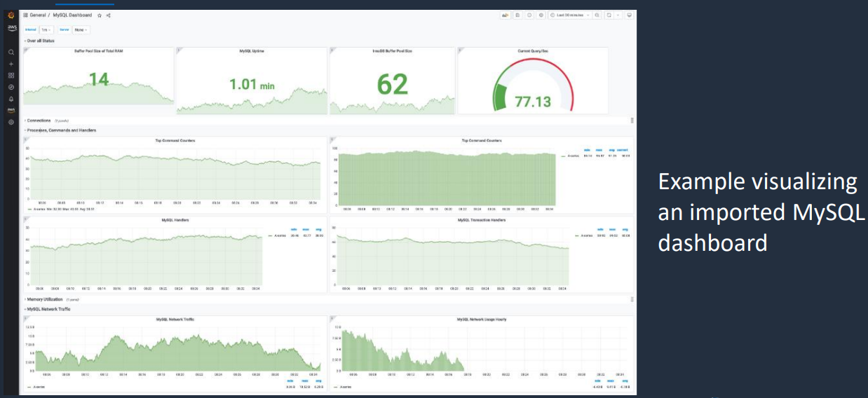Click info corner of InnoDB Buffer Pool Size panel
Screen dimensions: 868x398
(x=332, y=50)
